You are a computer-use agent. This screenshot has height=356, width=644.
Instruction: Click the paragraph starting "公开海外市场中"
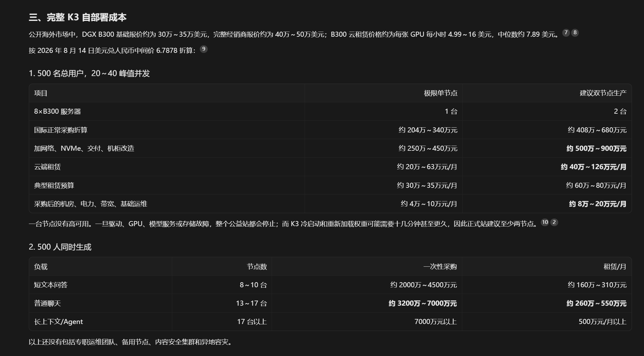click(x=294, y=34)
